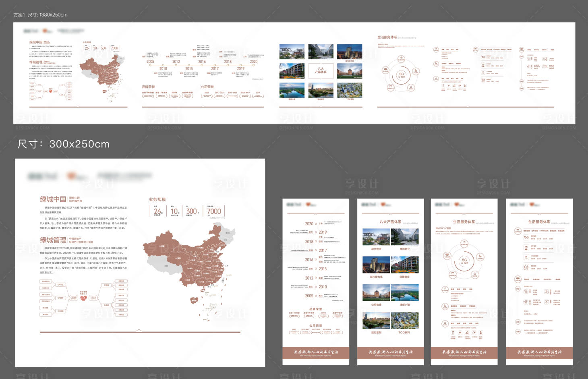Open the 保障物业 photo on the vertical product poster
The height and width of the screenshot is (379, 588).
pyautogui.click(x=405, y=265)
